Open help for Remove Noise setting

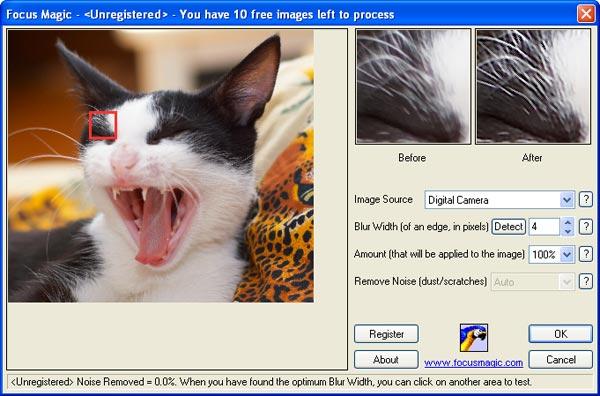[x=585, y=282]
